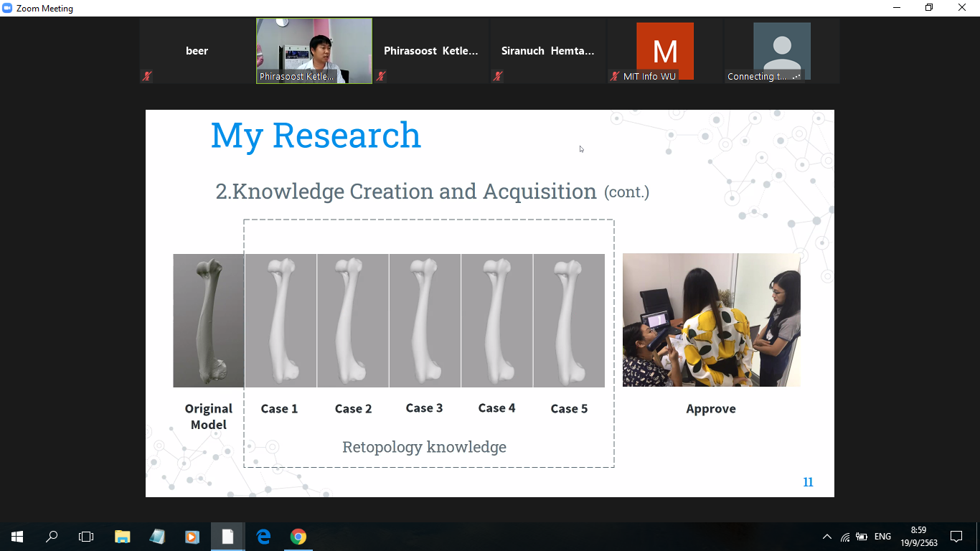Open the Action Center notifications panel
980x551 pixels.
(x=956, y=537)
